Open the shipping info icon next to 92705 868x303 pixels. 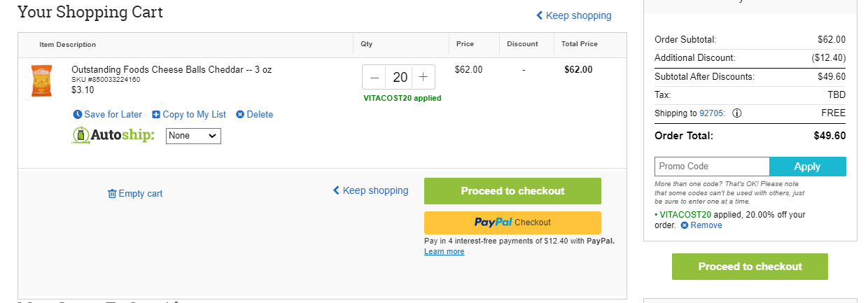[x=737, y=113]
